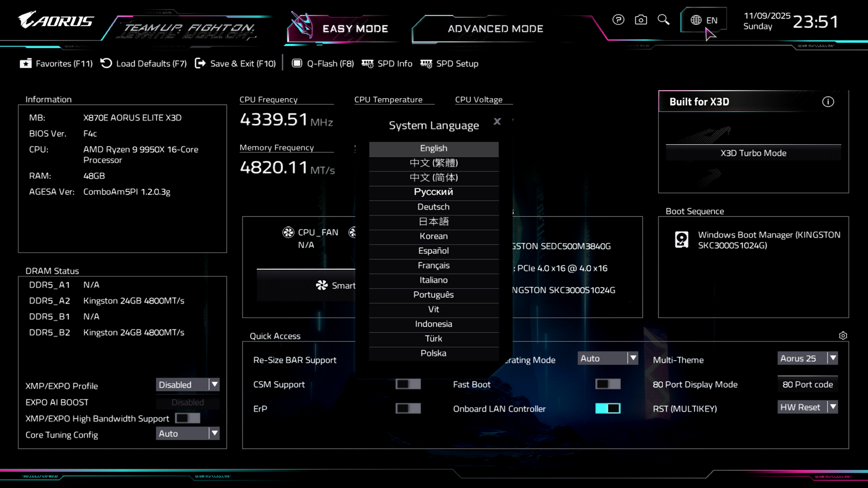Image resolution: width=868 pixels, height=488 pixels.
Task: Click Built for X3D info icon
Action: click(x=828, y=102)
